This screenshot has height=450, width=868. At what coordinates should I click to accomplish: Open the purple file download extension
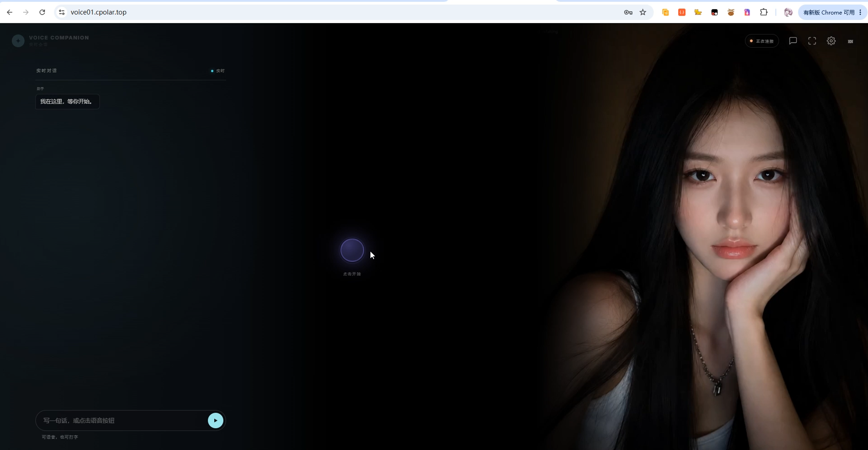click(747, 12)
